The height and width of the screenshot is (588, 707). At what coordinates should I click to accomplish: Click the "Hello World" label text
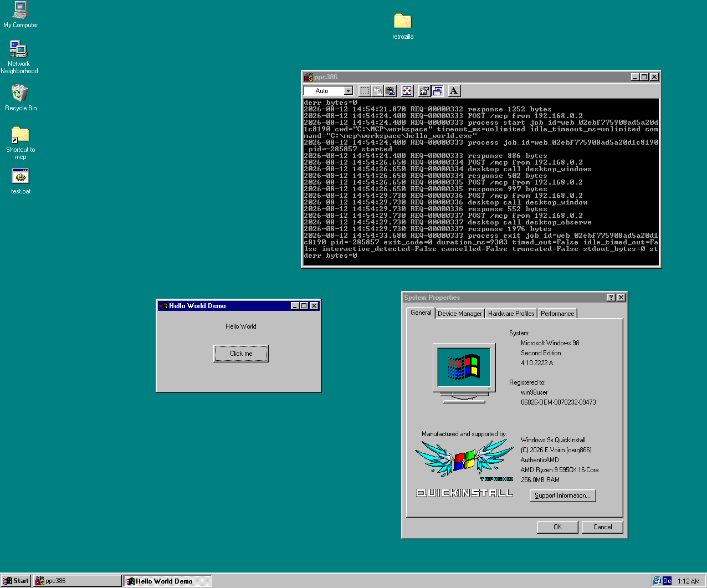241,326
